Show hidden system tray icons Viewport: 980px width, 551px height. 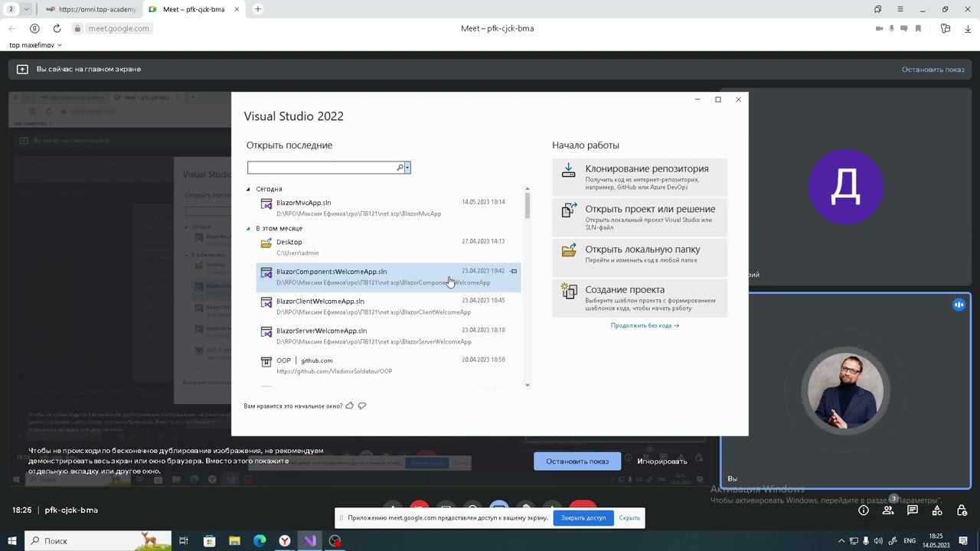pos(842,541)
